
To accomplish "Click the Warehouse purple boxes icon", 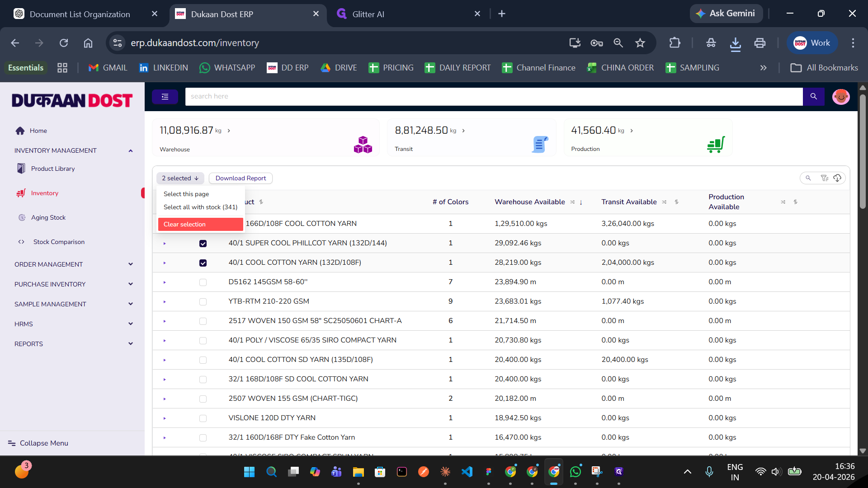I will (x=363, y=145).
